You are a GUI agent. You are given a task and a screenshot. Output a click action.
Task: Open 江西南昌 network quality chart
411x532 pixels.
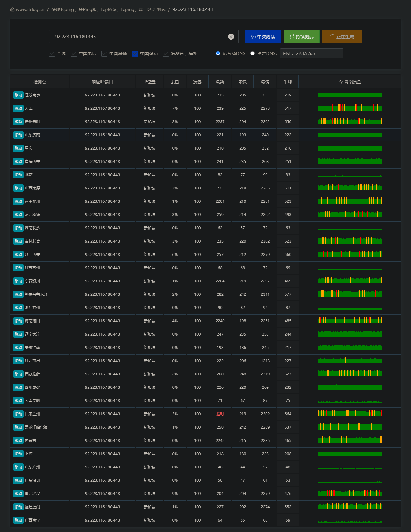tap(350, 360)
